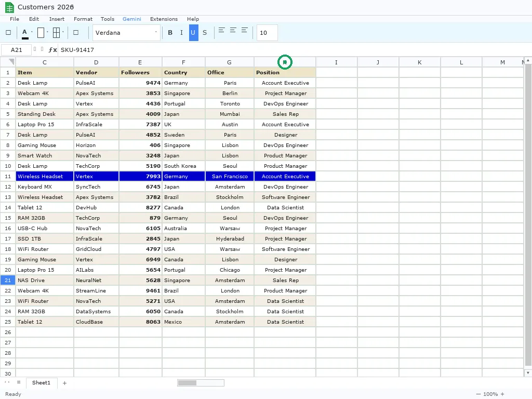Open the cell fill color button
532x399 pixels.
[x=41, y=33]
